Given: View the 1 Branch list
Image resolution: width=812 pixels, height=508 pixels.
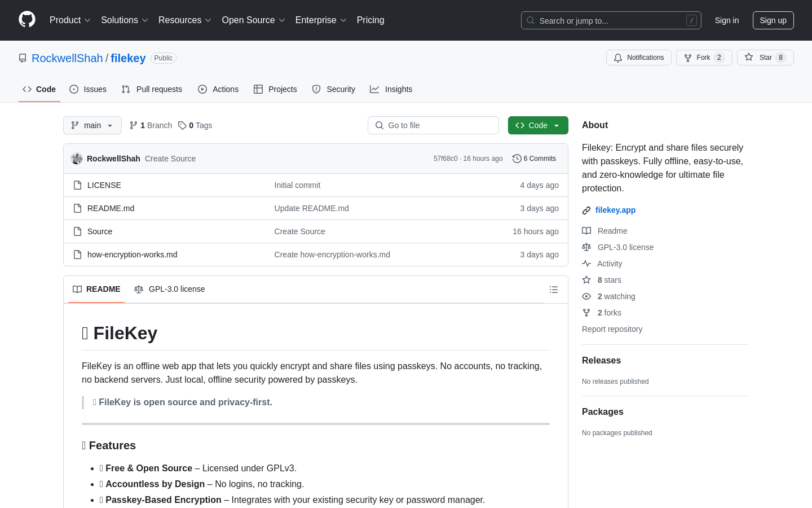Looking at the screenshot, I should point(151,125).
